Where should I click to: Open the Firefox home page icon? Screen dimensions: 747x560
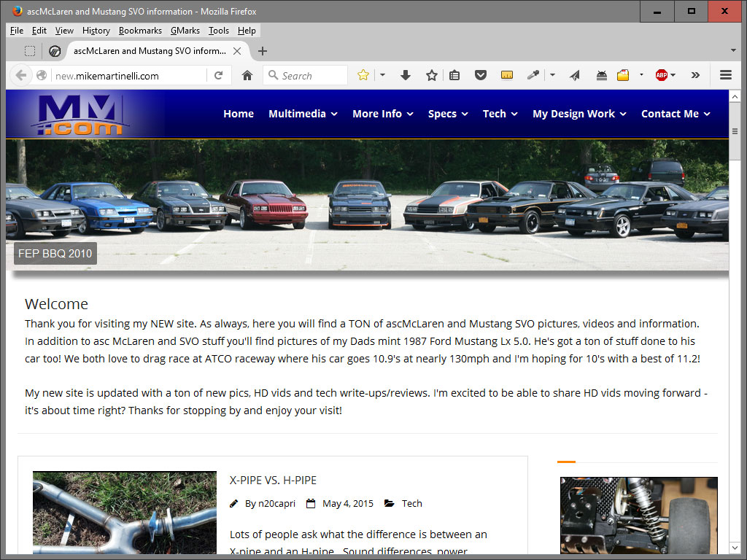click(x=247, y=75)
